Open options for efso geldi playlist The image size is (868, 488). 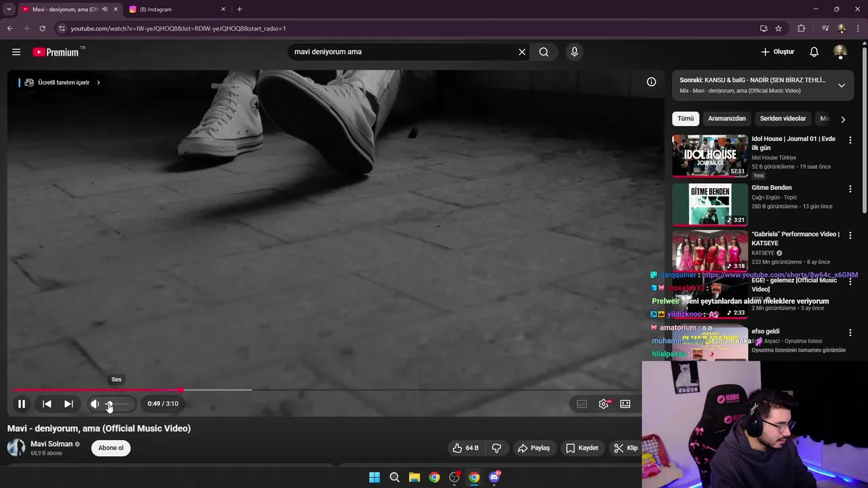(850, 333)
